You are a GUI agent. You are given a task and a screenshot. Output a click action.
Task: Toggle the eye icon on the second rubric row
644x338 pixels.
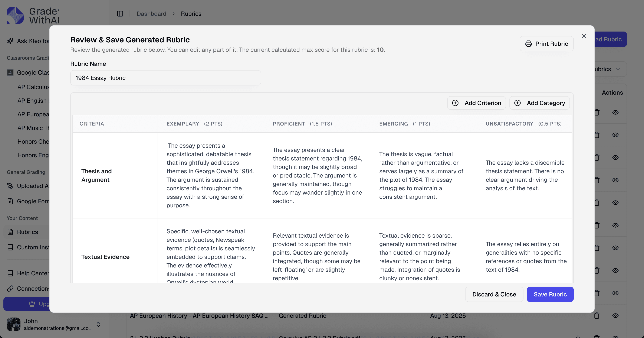(x=615, y=135)
